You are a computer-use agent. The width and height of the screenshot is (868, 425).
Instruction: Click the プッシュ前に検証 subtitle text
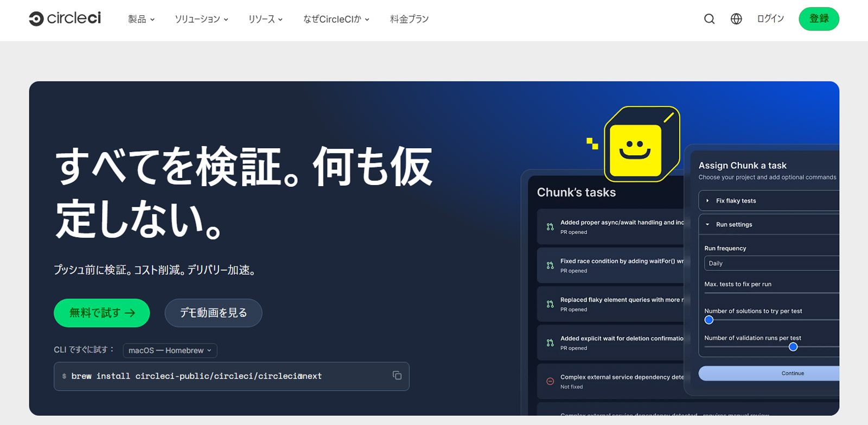[155, 270]
